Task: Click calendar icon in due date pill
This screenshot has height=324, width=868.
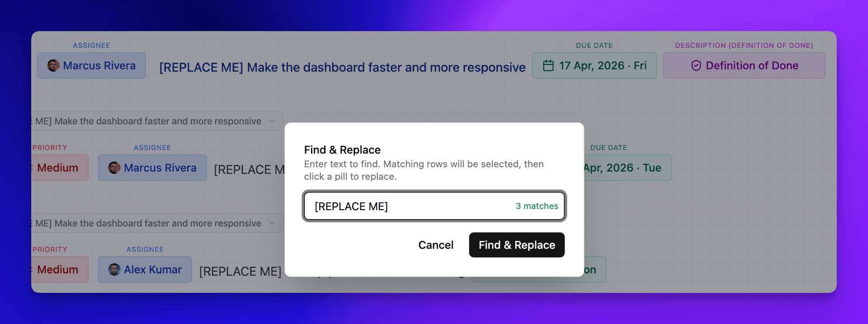Action: point(548,66)
